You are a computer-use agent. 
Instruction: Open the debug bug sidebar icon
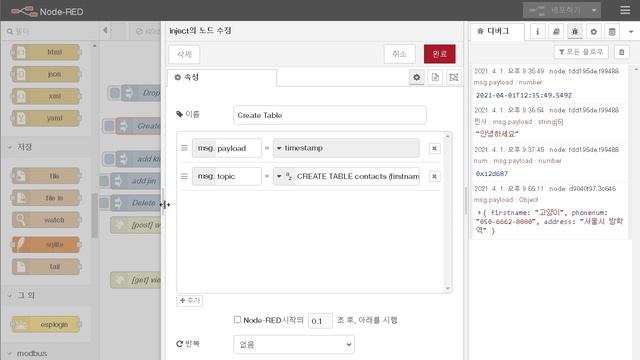(575, 31)
